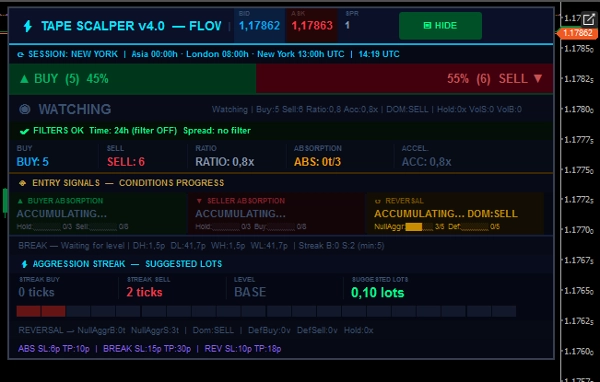Click the SUGGESTED LOTS header text
Image resolution: width=600 pixels, height=382 pixels.
(x=183, y=264)
